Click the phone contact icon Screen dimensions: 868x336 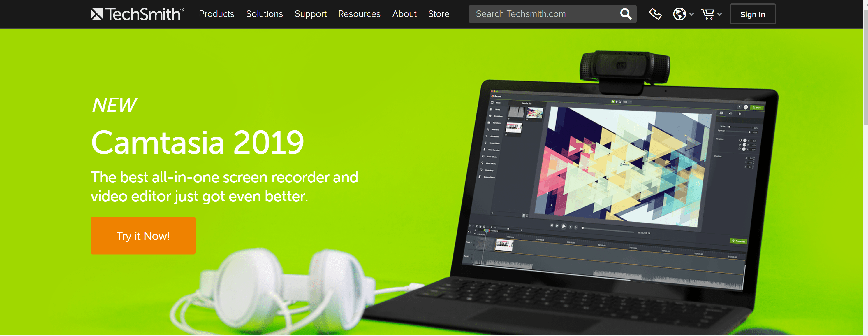coord(655,14)
